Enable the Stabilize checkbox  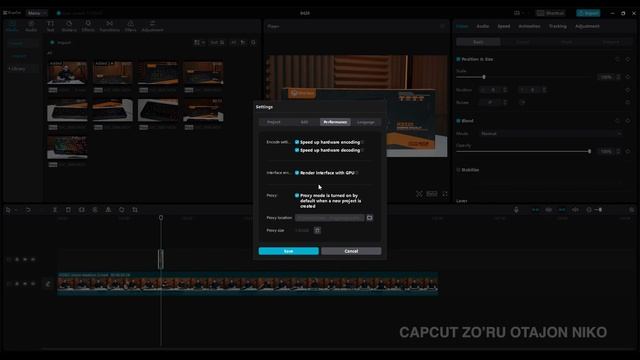click(x=458, y=170)
